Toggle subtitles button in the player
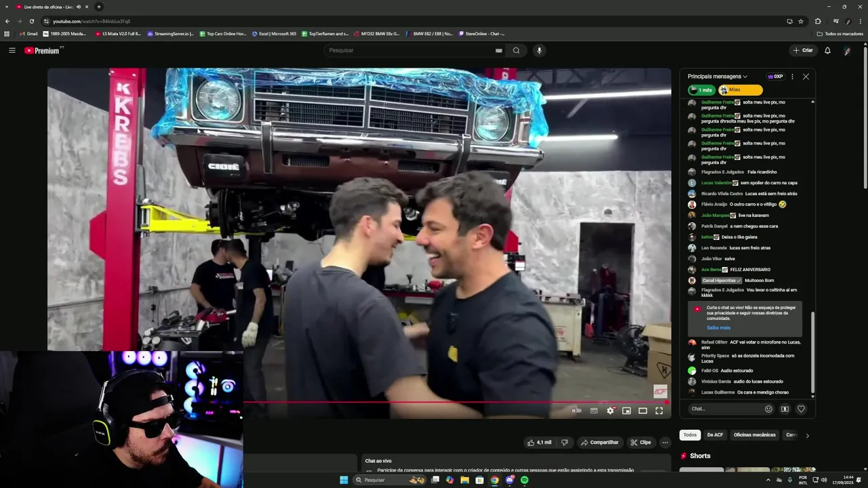This screenshot has width=868, height=488. click(594, 411)
